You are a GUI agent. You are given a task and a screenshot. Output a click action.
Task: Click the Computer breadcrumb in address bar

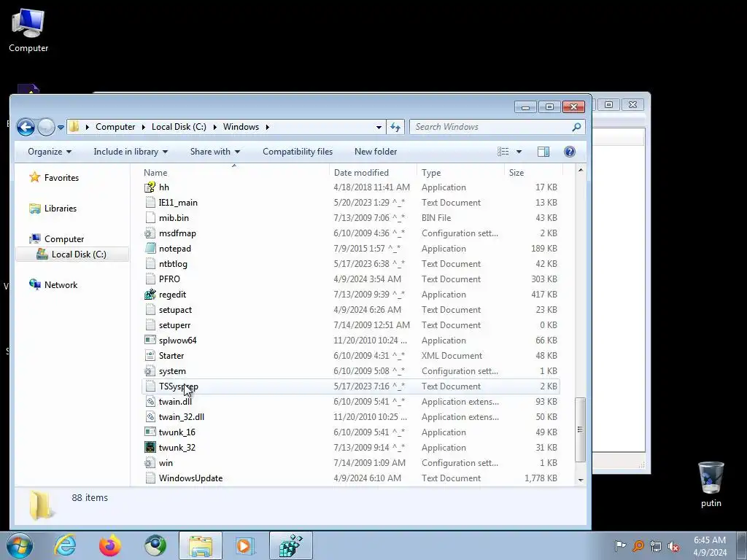pyautogui.click(x=115, y=127)
